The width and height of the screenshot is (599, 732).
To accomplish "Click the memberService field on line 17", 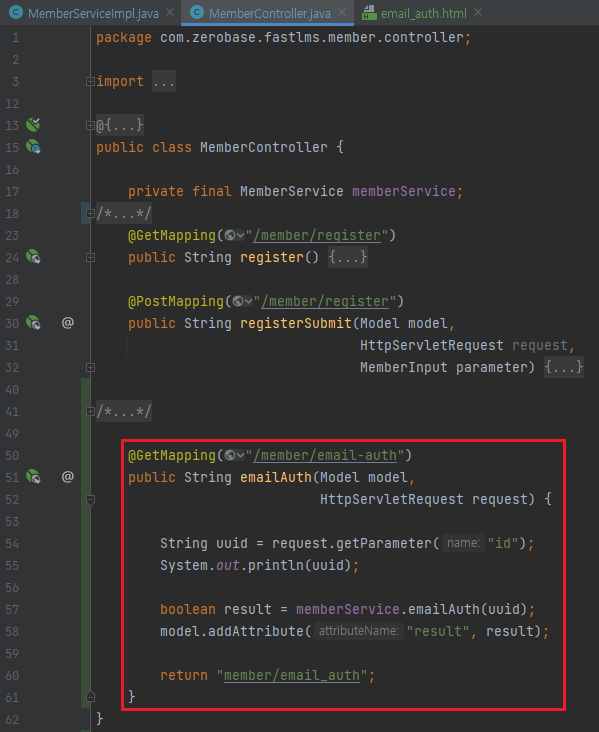I will tap(403, 191).
